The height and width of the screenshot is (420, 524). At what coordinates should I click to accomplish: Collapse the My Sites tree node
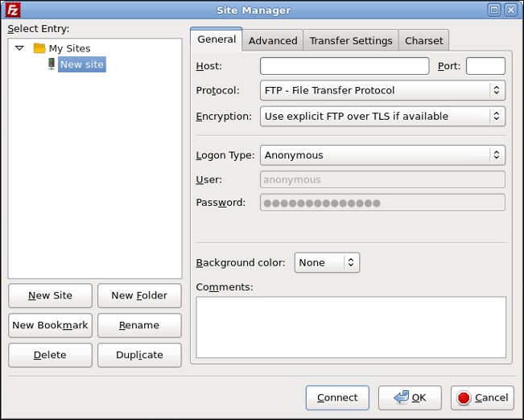pos(20,48)
